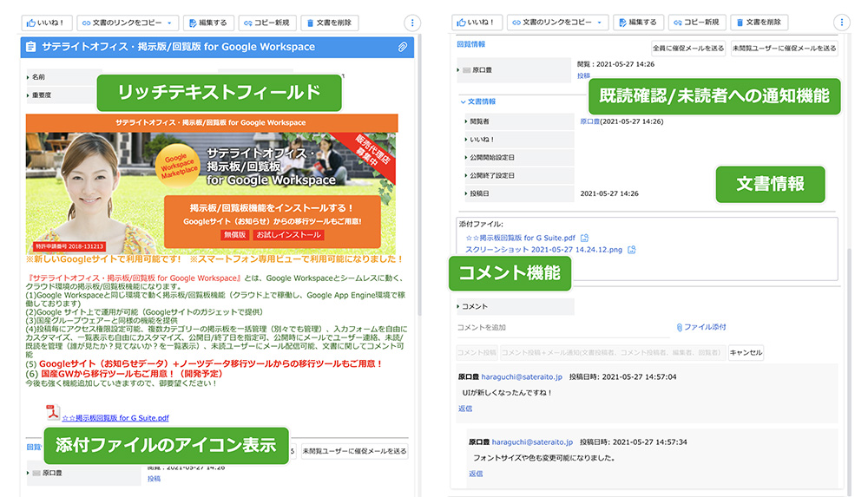Expand the 公開終了設定日 row
Screen dimensions: 868x497
click(465, 175)
